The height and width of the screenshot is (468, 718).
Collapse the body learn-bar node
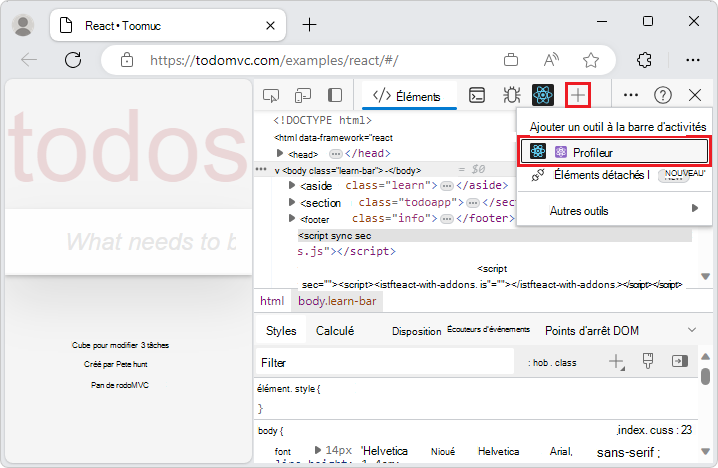[x=277, y=170]
